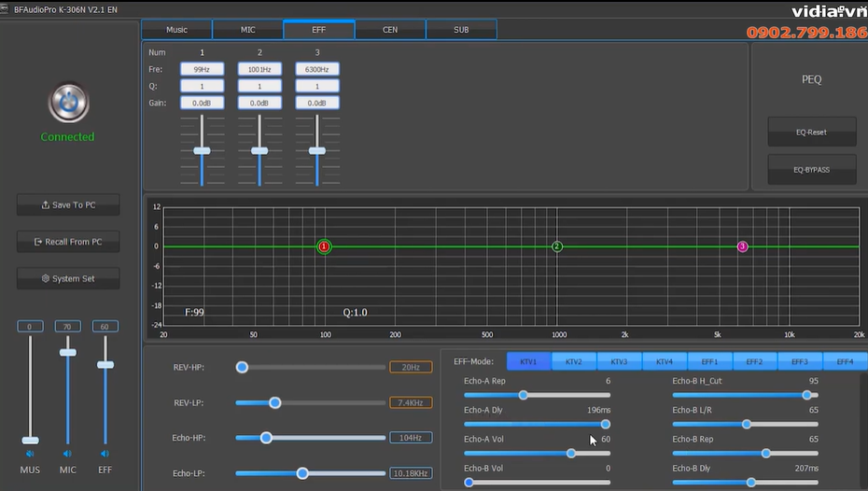Screen dimensions: 868x491
Task: Click band 2 frequency field 1001Hz
Action: click(259, 69)
